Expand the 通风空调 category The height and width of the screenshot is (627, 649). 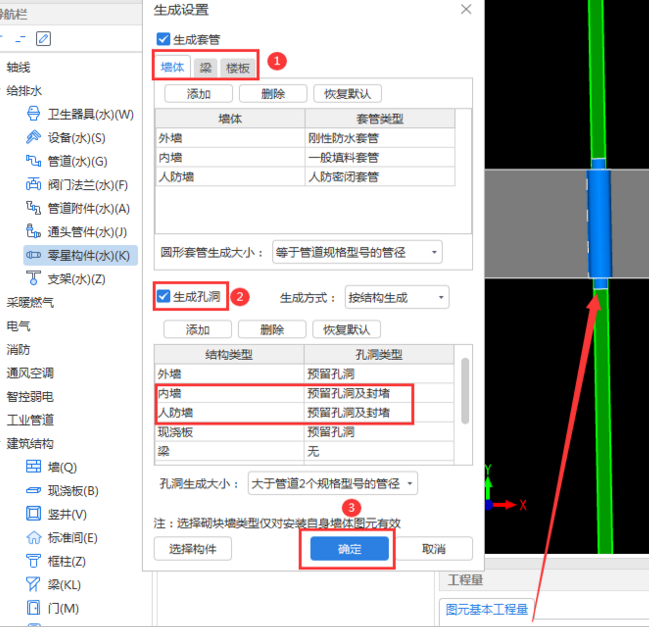[30, 373]
